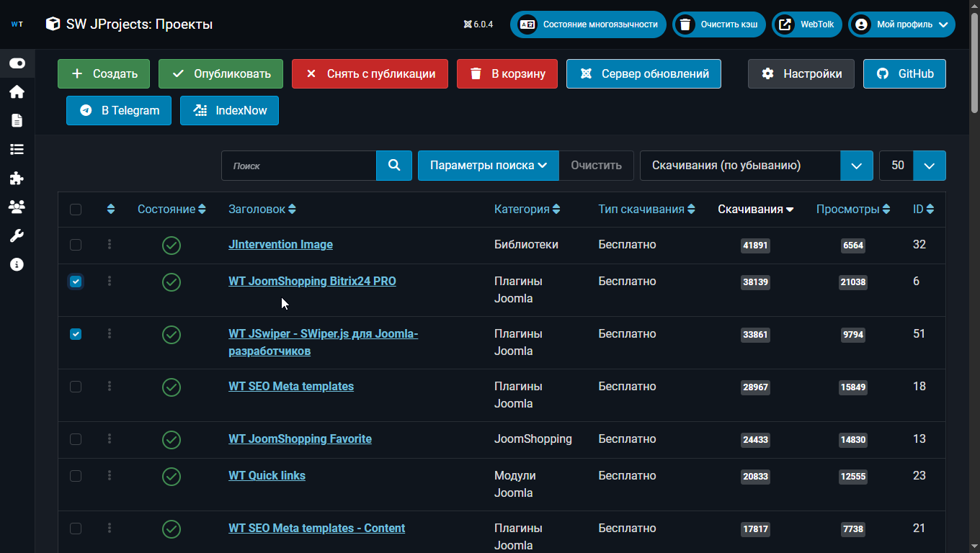The width and height of the screenshot is (980, 553).
Task: Click into the Поиск search field
Action: [x=299, y=166]
